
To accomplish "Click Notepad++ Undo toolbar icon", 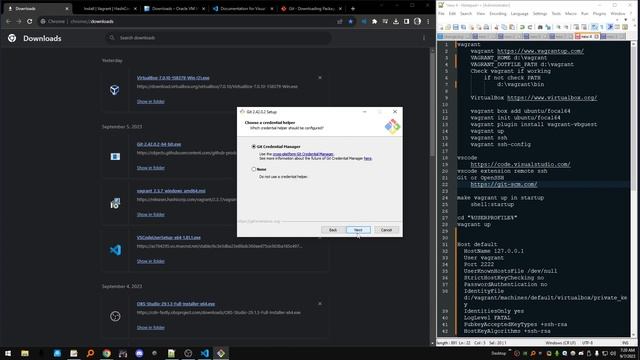I will click(522, 27).
